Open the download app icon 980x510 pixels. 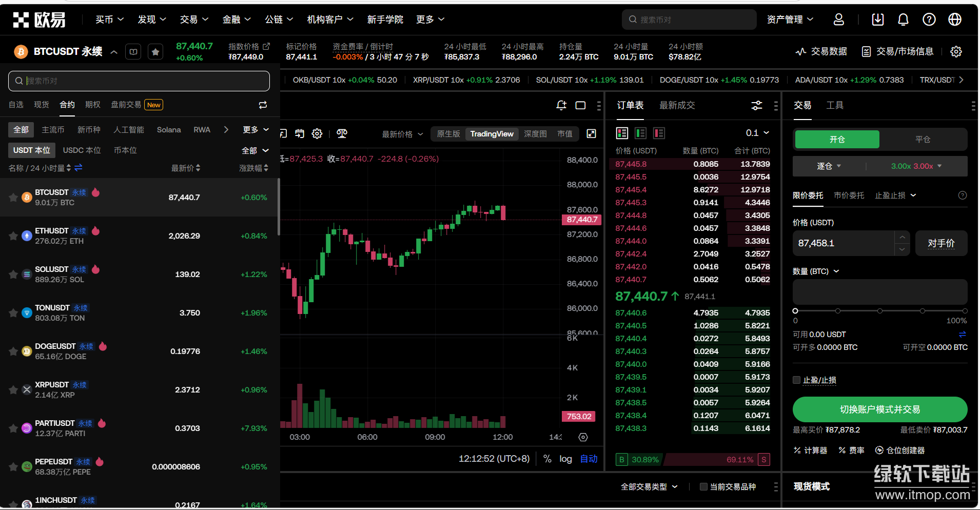pyautogui.click(x=878, y=19)
